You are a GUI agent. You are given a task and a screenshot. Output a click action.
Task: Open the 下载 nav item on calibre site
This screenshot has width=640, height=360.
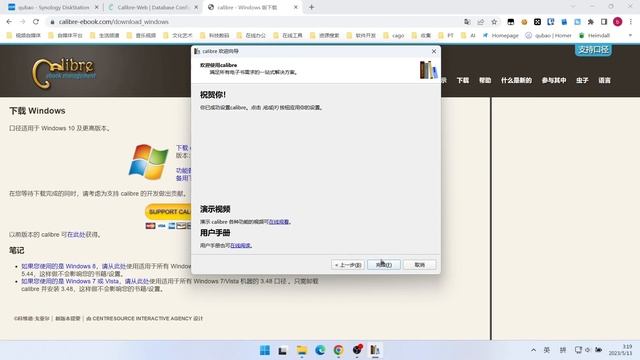tap(462, 80)
